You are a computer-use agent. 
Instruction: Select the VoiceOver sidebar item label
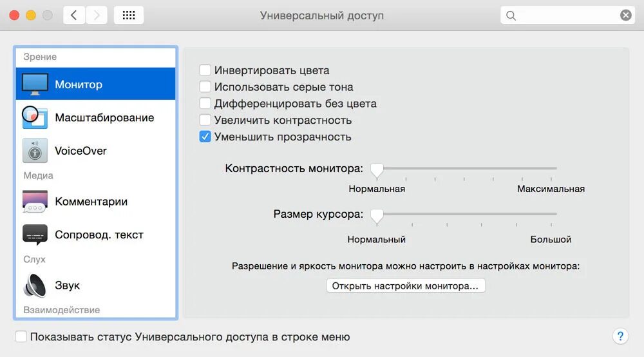coord(80,151)
